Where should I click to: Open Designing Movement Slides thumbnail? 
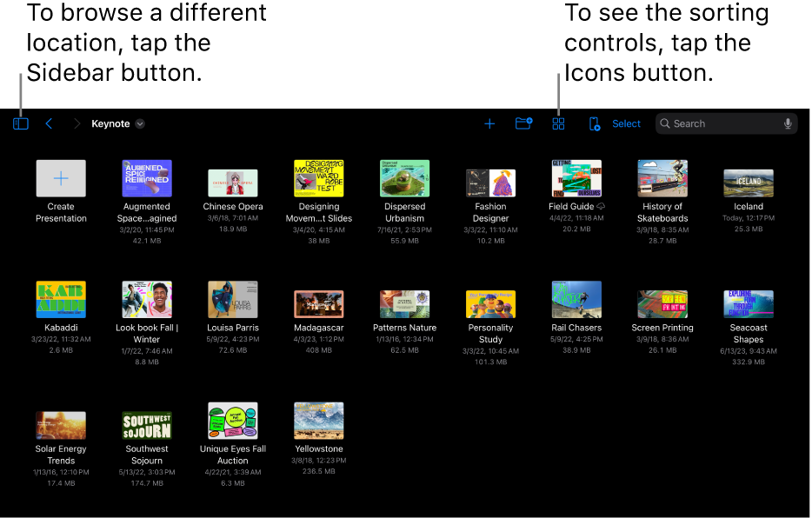coord(319,178)
